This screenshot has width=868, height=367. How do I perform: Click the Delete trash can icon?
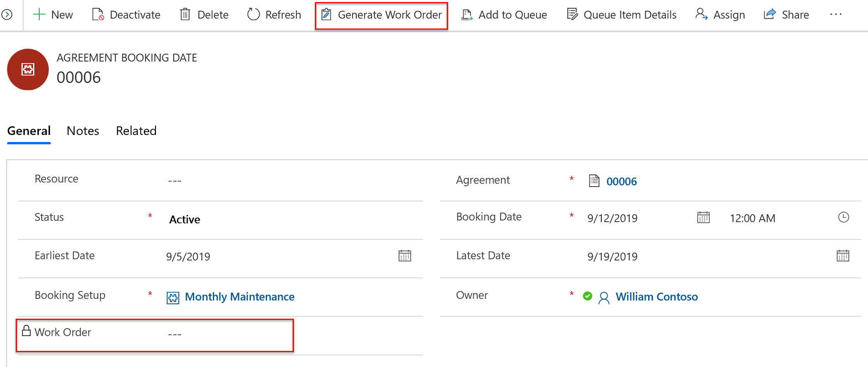pyautogui.click(x=185, y=14)
